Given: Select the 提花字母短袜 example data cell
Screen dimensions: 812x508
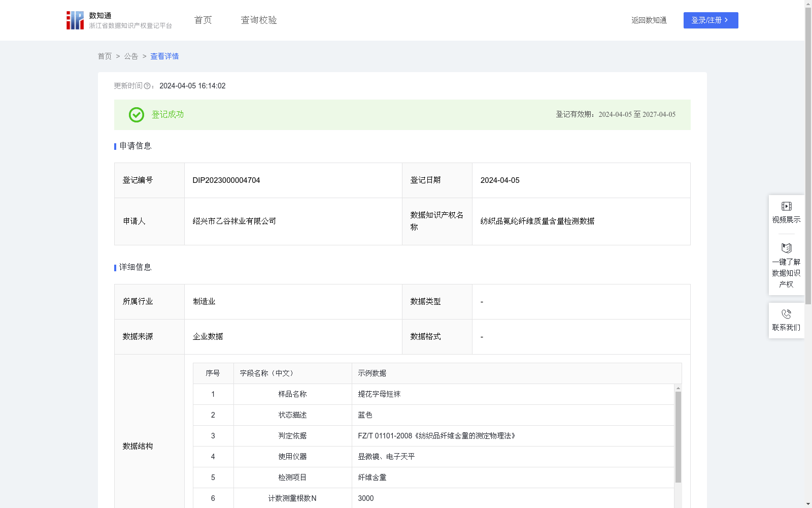Looking at the screenshot, I should (378, 394).
